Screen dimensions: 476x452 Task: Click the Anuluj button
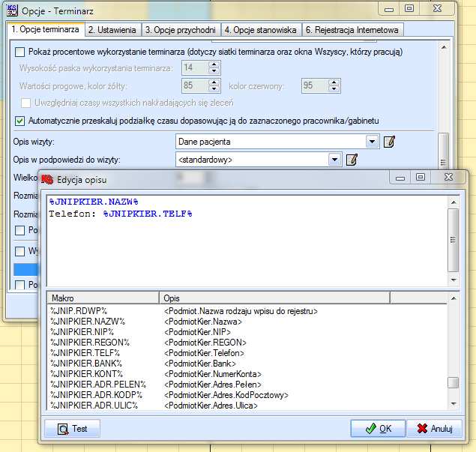click(x=435, y=428)
